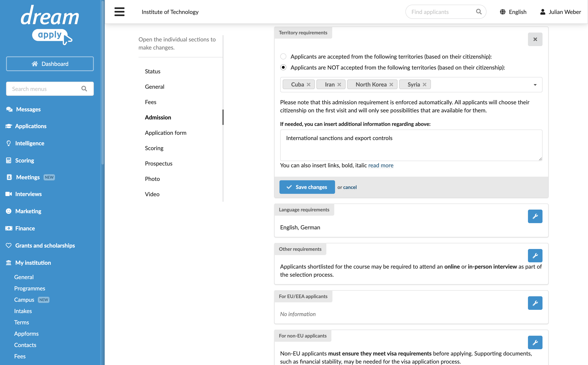588x365 pixels.
Task: Remove North Korea tag with x icon
Action: point(391,84)
